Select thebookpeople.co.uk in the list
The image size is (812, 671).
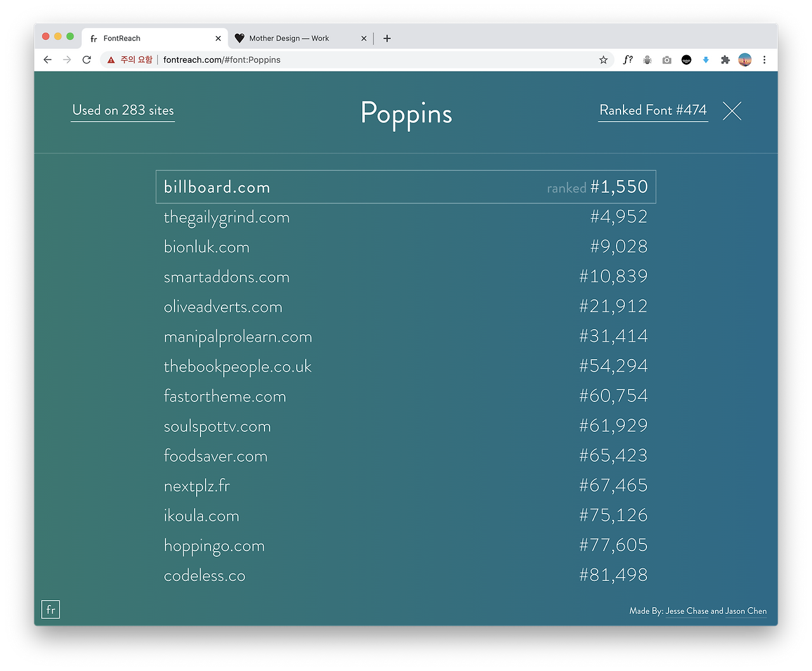tap(406, 367)
